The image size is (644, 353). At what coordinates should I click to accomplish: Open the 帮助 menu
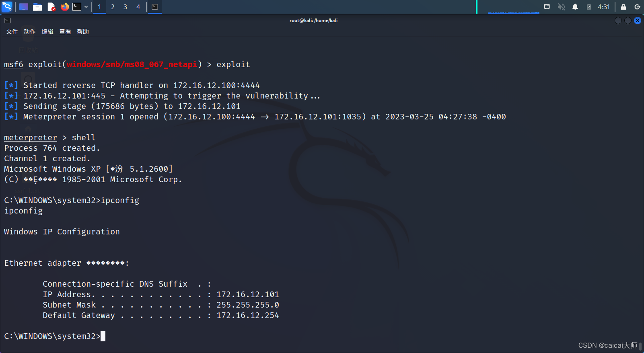83,31
